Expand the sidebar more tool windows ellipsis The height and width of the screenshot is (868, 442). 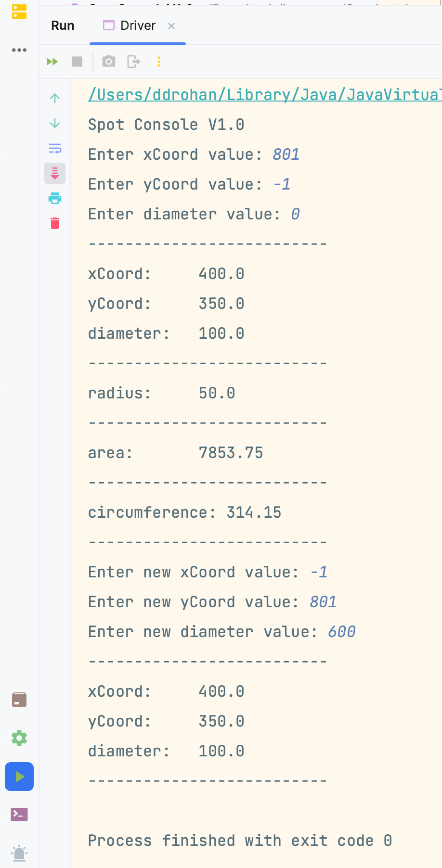point(19,50)
